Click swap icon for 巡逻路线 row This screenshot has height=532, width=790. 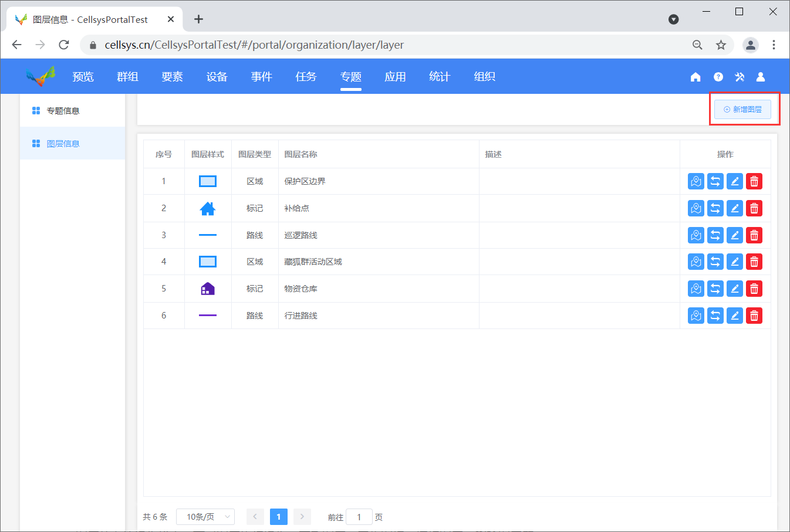click(715, 235)
